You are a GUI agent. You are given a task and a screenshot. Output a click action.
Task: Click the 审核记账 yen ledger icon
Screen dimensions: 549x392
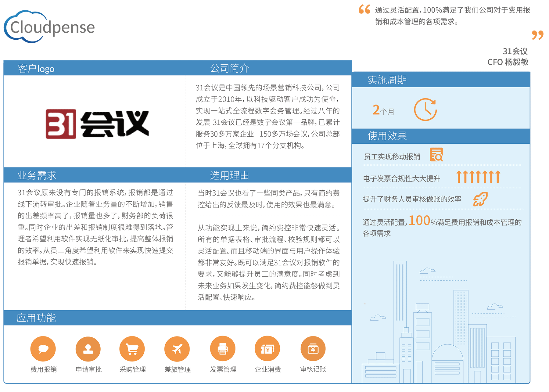point(313,349)
